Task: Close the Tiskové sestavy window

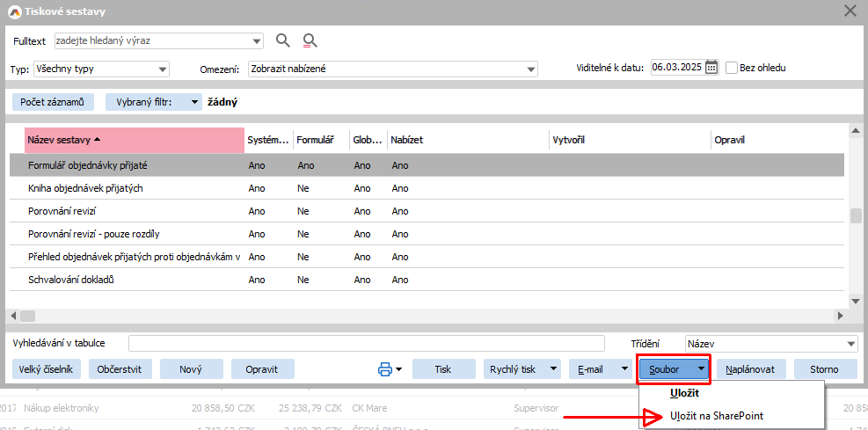Action: coord(850,11)
